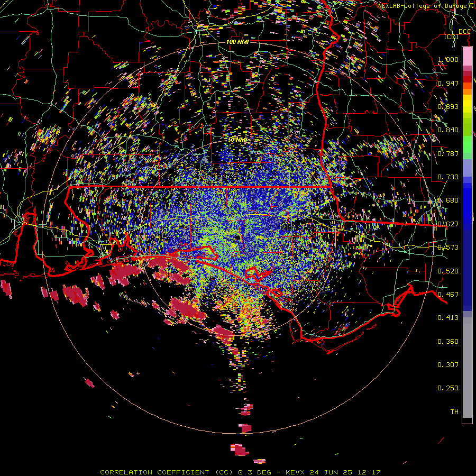This screenshot has width=476, height=476.
Task: Select the 0.520 scale value
Action: point(448,271)
